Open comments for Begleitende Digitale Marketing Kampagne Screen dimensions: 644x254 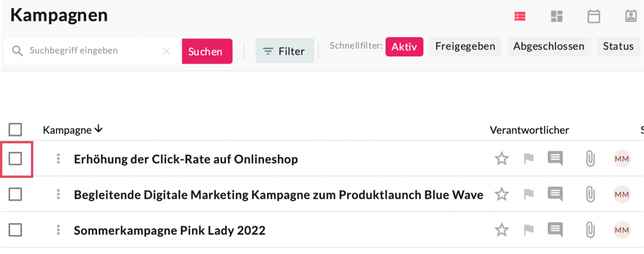[555, 195]
